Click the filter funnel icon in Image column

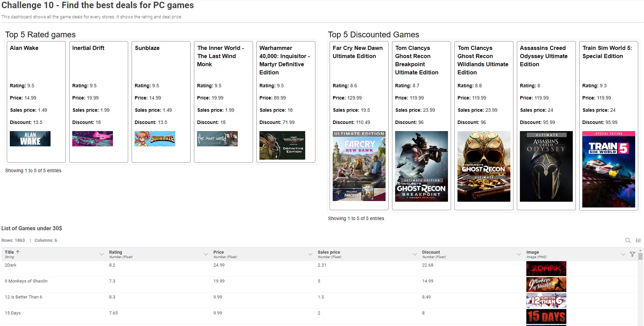pos(632,254)
